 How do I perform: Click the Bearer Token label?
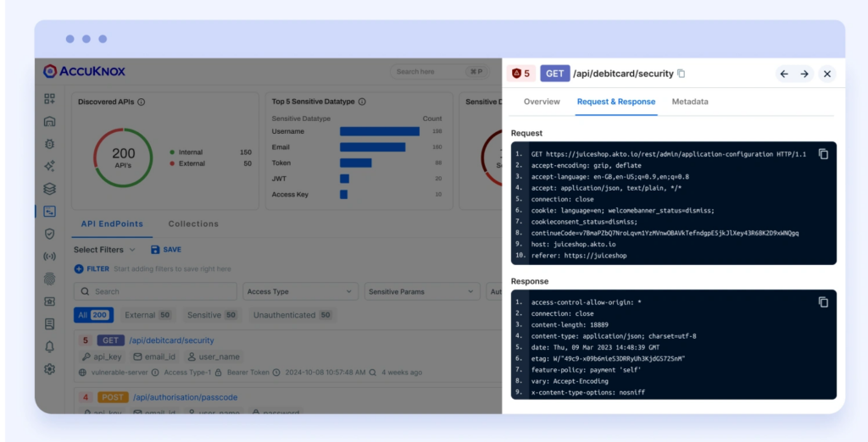pyautogui.click(x=247, y=373)
